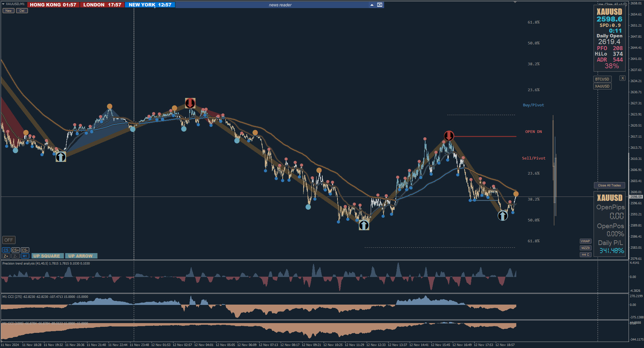The width and height of the screenshot is (644, 348).
Task: Click the latest blue up-arrow buy signal
Action: (502, 216)
